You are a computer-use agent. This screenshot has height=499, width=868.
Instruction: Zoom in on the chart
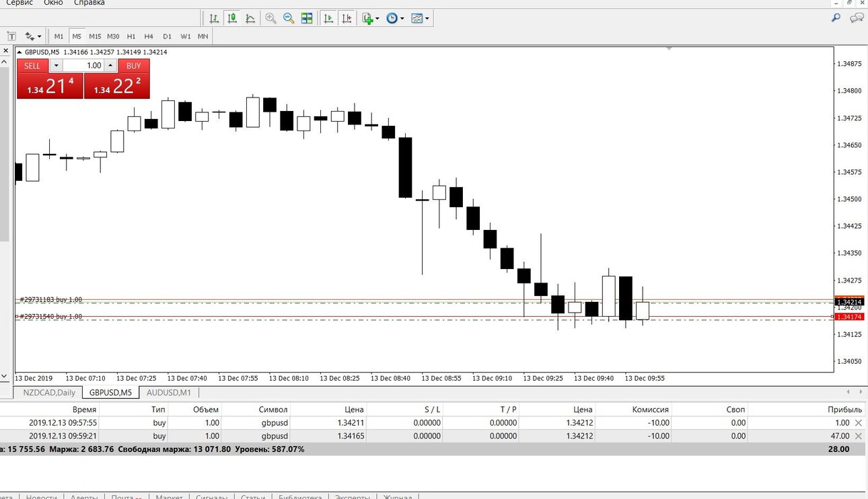(x=270, y=19)
